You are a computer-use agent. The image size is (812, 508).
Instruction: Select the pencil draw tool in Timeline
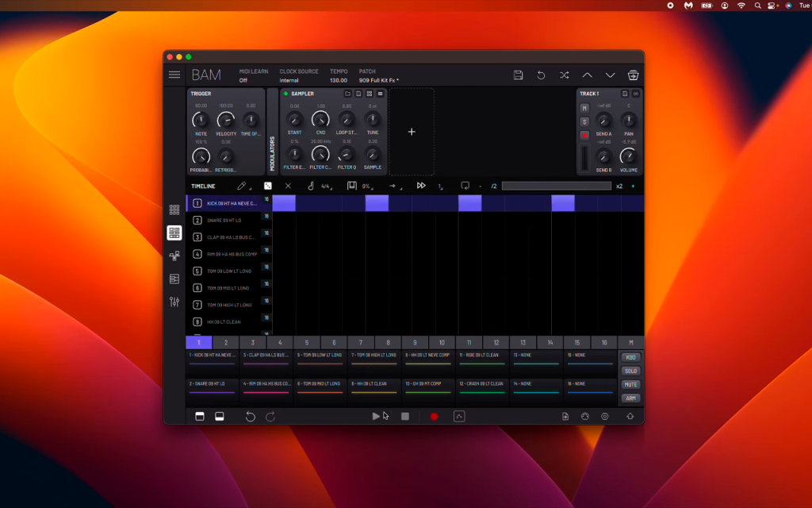point(241,186)
